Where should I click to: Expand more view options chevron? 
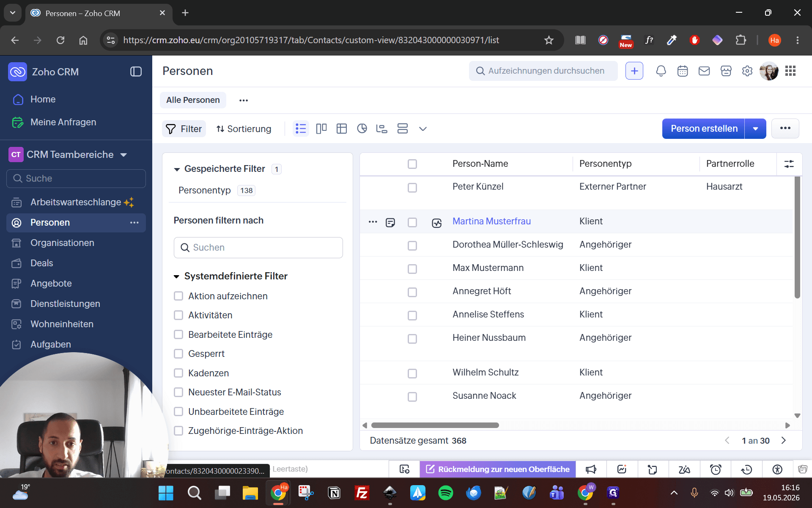click(423, 129)
